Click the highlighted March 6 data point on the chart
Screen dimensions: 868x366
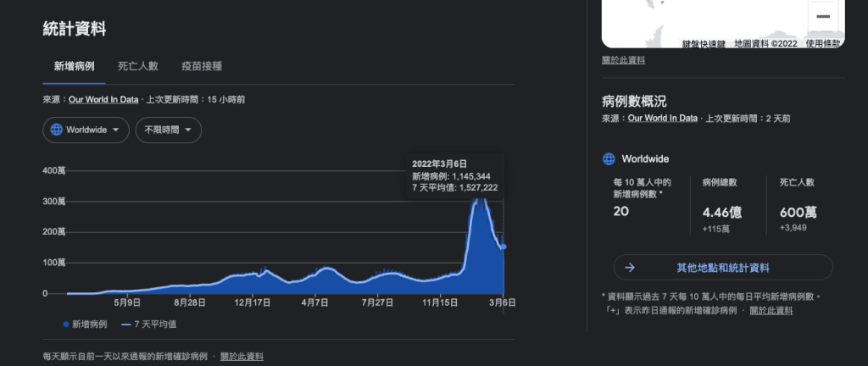click(504, 247)
